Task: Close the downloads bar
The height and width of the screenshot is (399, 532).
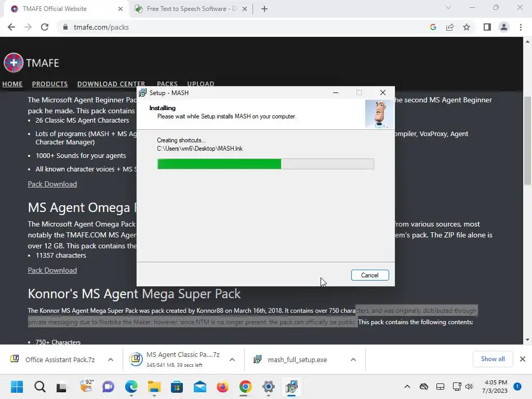Action: 523,359
